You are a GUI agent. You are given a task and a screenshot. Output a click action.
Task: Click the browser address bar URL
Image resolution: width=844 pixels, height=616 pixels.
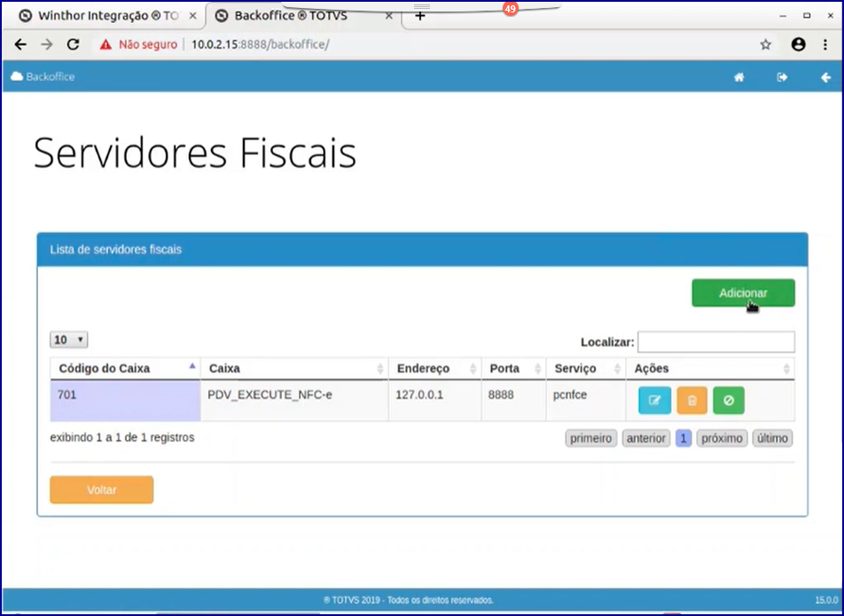pyautogui.click(x=260, y=44)
